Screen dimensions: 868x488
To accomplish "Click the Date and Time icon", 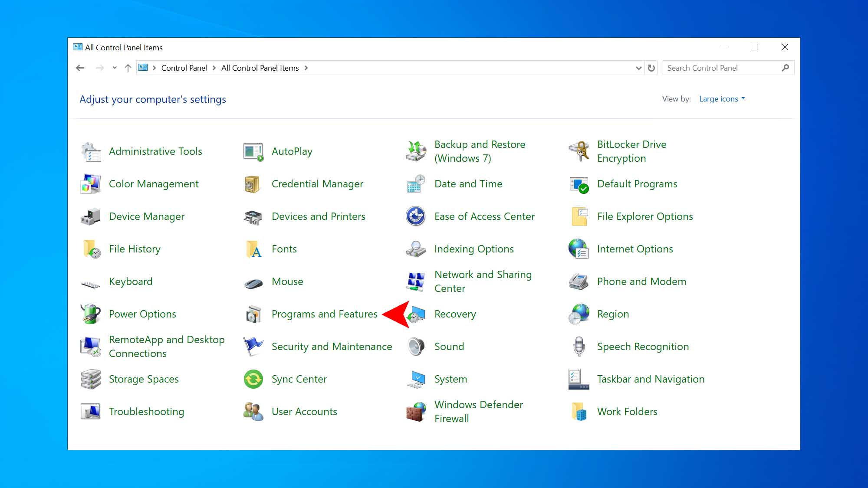I will pos(416,184).
